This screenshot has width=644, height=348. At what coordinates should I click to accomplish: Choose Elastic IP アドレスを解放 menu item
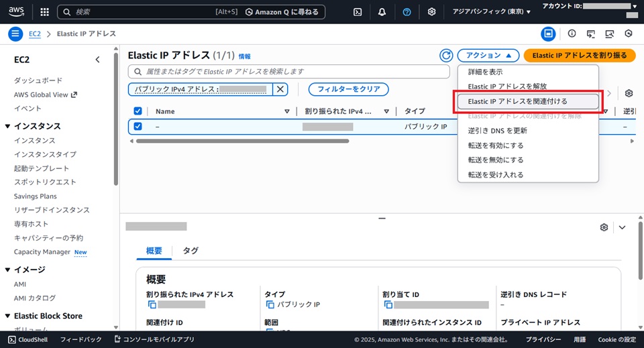tap(528, 86)
